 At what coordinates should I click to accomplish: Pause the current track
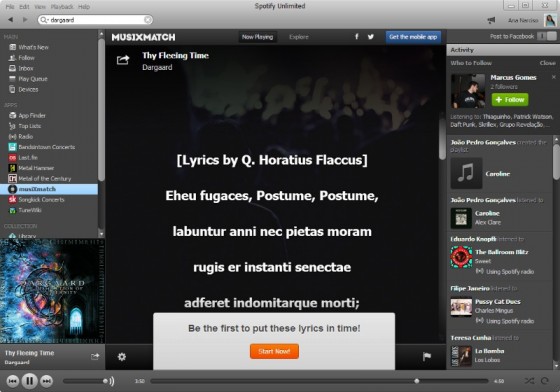(30, 381)
